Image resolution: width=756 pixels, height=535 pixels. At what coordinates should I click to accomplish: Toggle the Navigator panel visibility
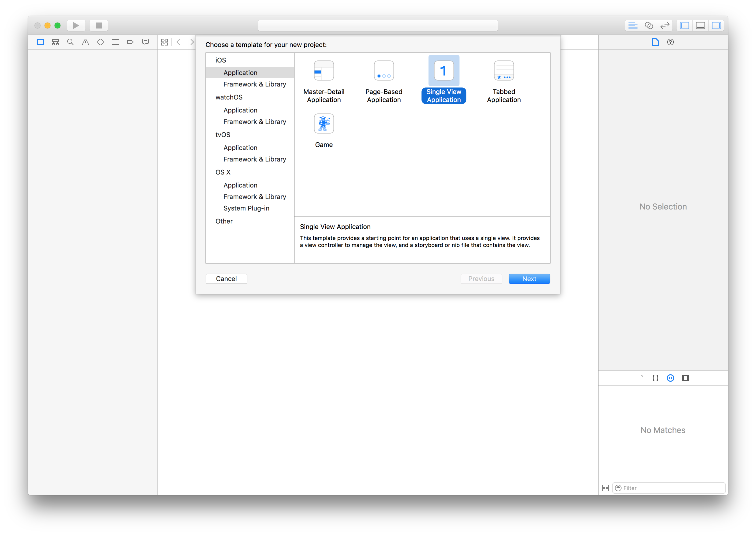pyautogui.click(x=684, y=26)
